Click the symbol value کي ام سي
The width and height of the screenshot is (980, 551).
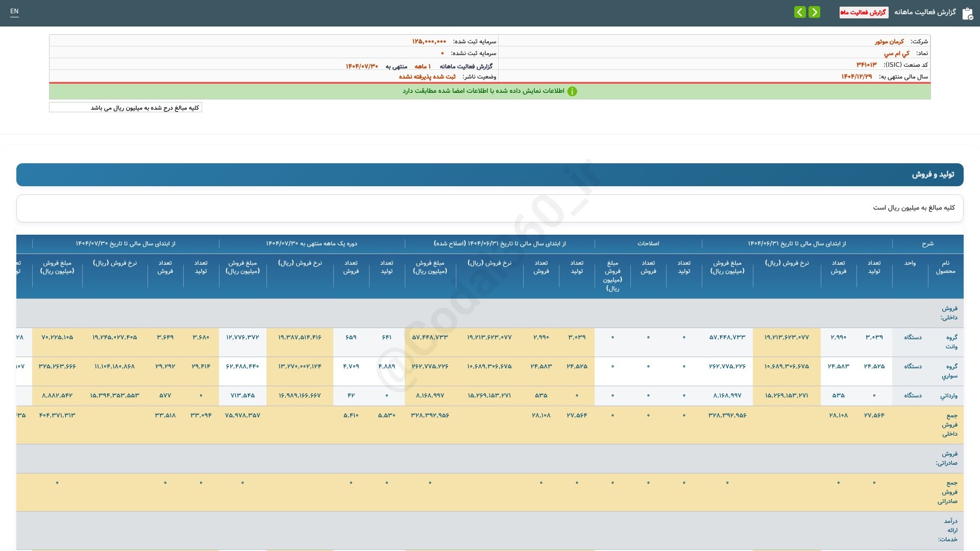(x=897, y=53)
